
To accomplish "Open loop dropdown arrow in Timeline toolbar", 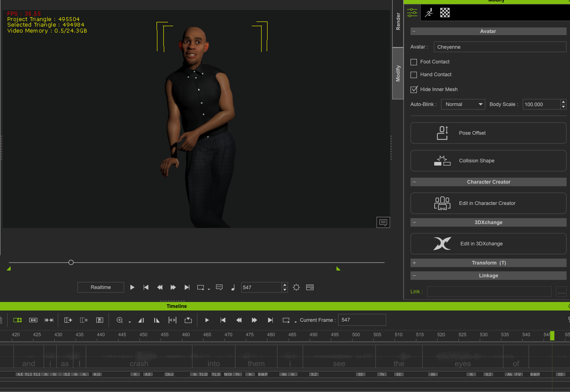I will [296, 322].
